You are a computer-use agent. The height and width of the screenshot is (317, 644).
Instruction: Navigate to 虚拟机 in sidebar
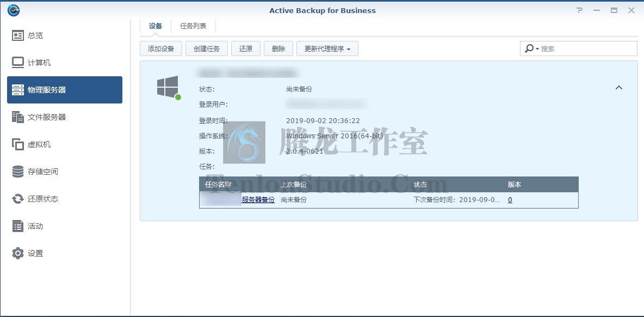(x=39, y=144)
